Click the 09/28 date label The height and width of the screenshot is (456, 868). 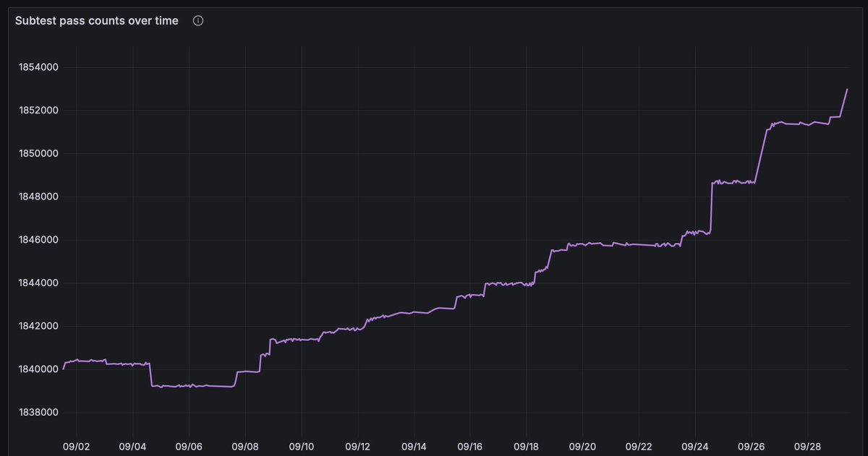[809, 447]
